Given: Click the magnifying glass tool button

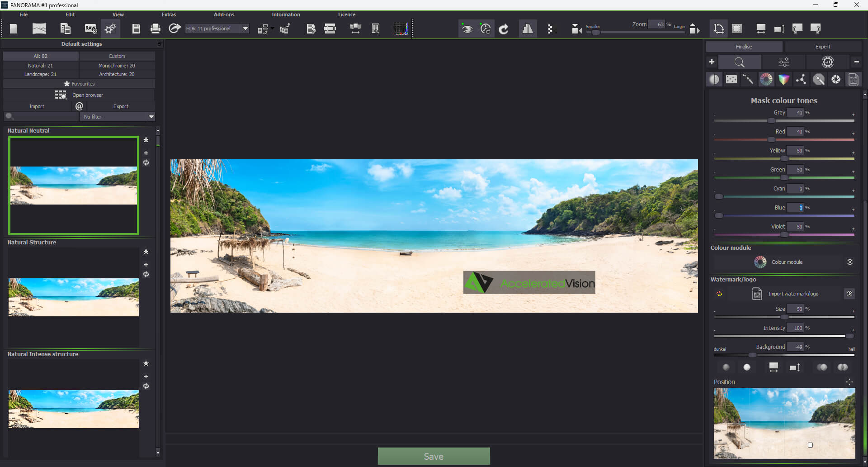Looking at the screenshot, I should pos(740,62).
